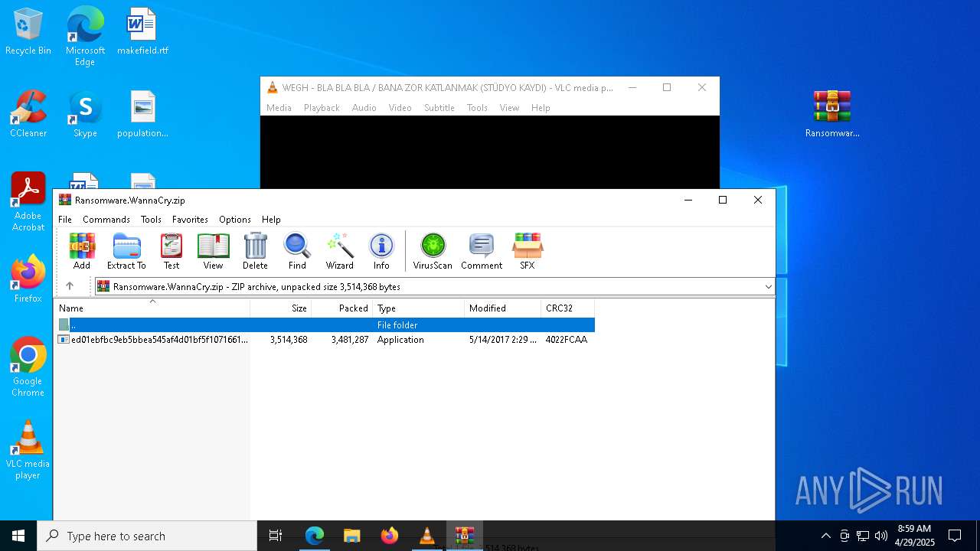
Task: Click the 4022FCAA CRC32 value
Action: (x=567, y=340)
